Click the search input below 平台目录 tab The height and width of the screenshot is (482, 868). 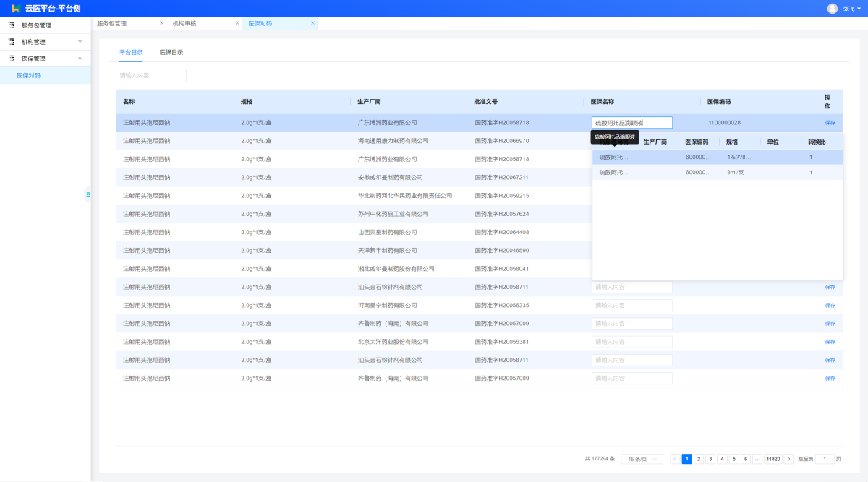(x=151, y=75)
